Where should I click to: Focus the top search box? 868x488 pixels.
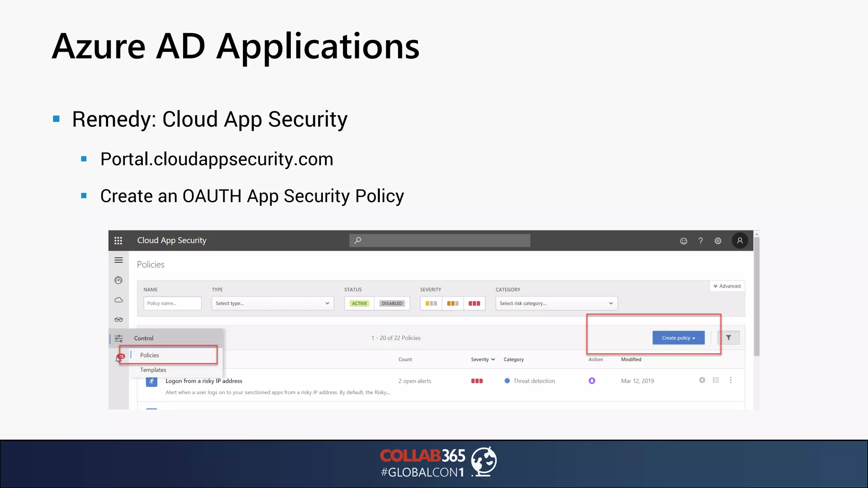(440, 240)
